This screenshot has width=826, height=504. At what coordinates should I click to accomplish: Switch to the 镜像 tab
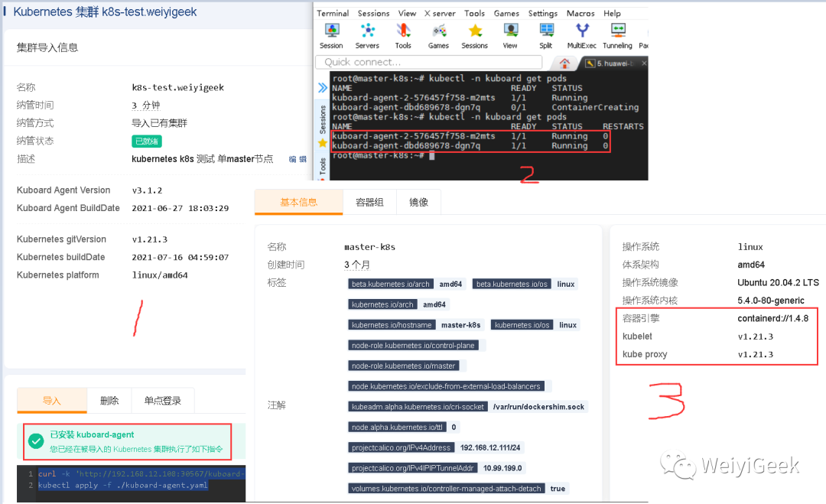coord(418,202)
